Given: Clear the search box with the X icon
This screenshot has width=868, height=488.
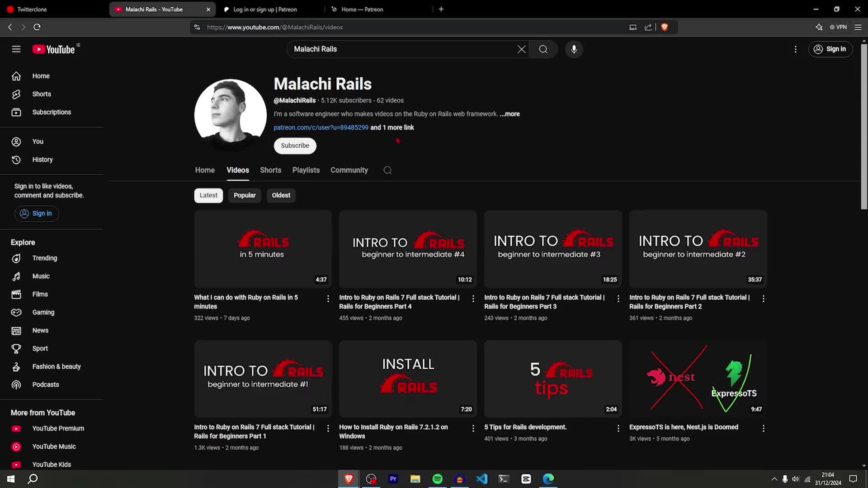Looking at the screenshot, I should coord(521,49).
